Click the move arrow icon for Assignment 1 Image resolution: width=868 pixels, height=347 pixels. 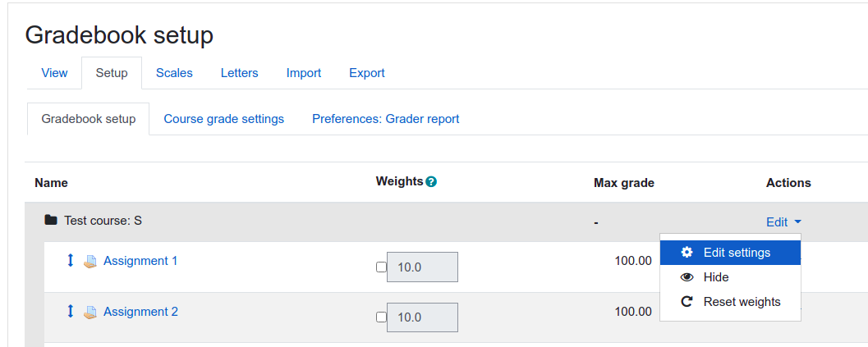click(x=71, y=260)
